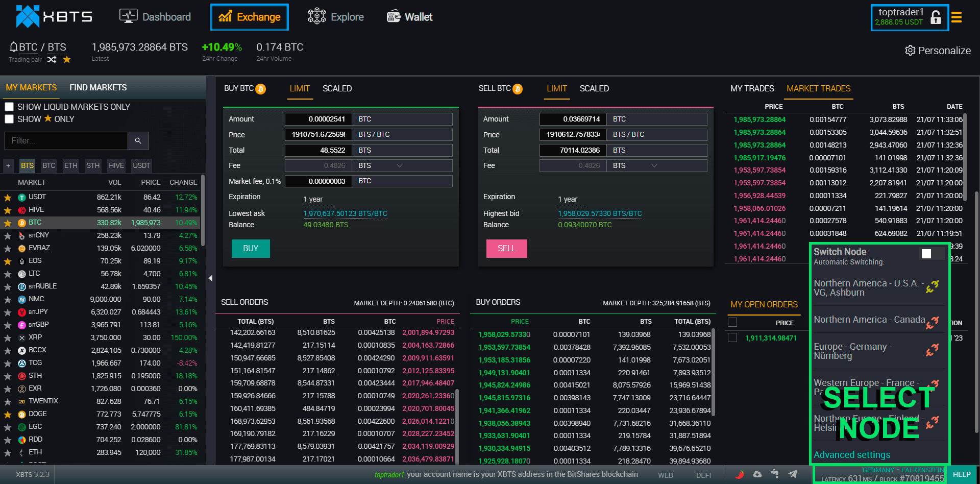Screen dimensions: 980x484
Task: Open Advanced settings in Switch Node panel
Action: tap(851, 455)
